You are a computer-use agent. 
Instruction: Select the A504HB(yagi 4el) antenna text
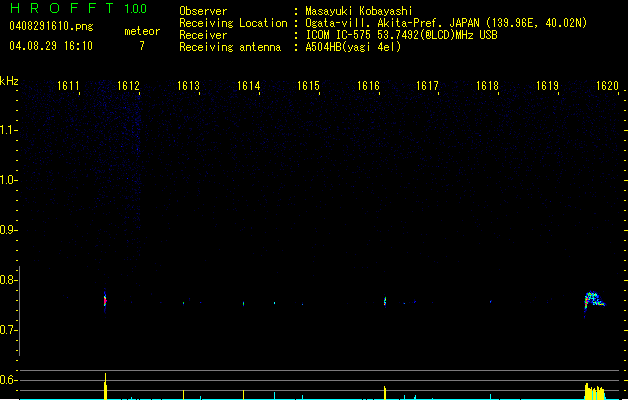(x=353, y=47)
